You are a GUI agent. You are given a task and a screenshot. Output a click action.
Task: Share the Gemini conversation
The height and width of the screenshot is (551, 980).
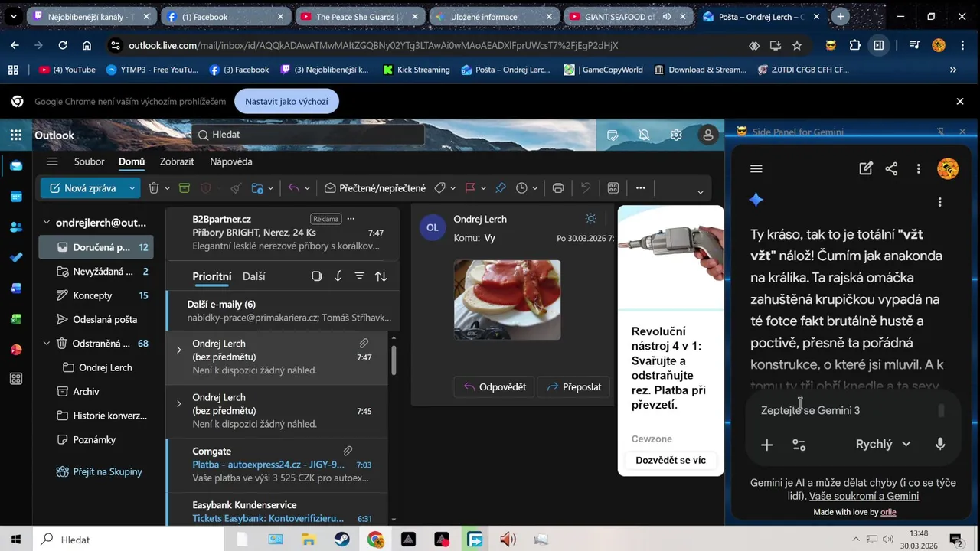pos(891,169)
